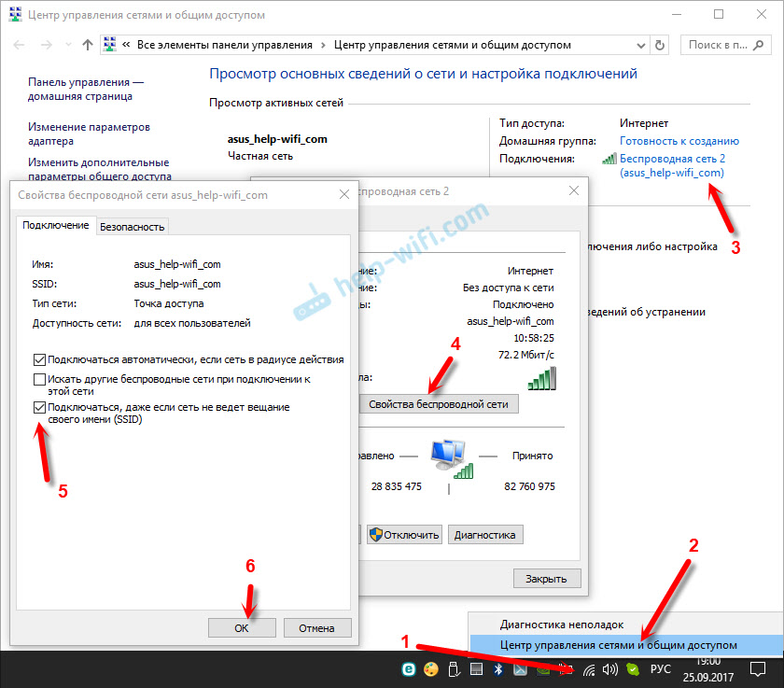Click the green checkmark tray icon

pos(633,669)
